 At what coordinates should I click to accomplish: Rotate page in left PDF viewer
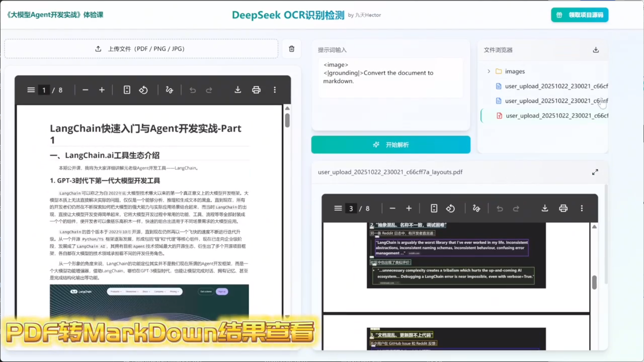[x=143, y=90]
